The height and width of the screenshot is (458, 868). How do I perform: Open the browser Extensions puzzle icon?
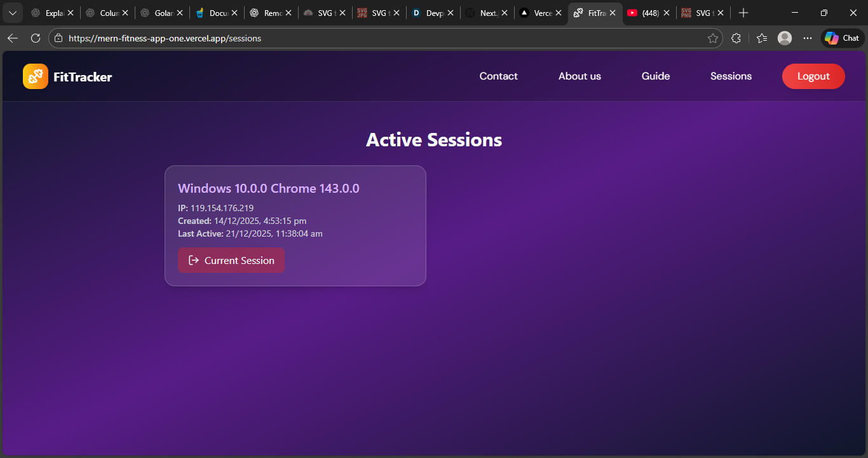(x=736, y=38)
